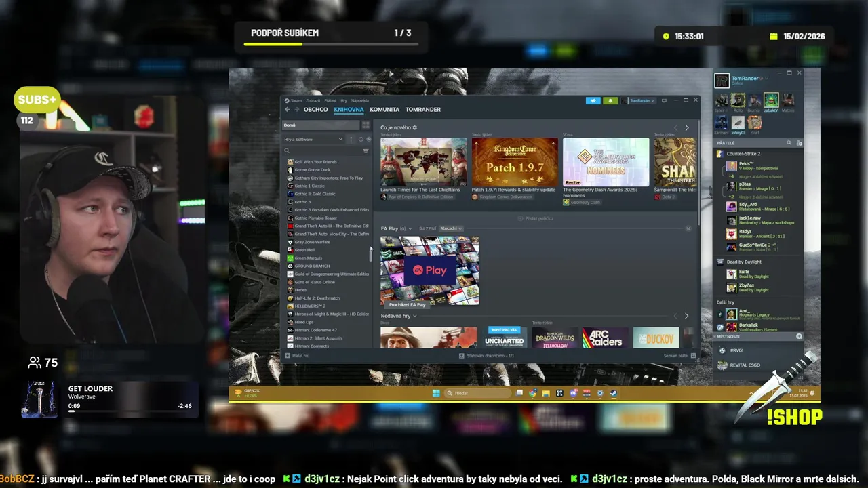Open Windows Start button in taskbar
The image size is (868, 488).
[x=436, y=393]
